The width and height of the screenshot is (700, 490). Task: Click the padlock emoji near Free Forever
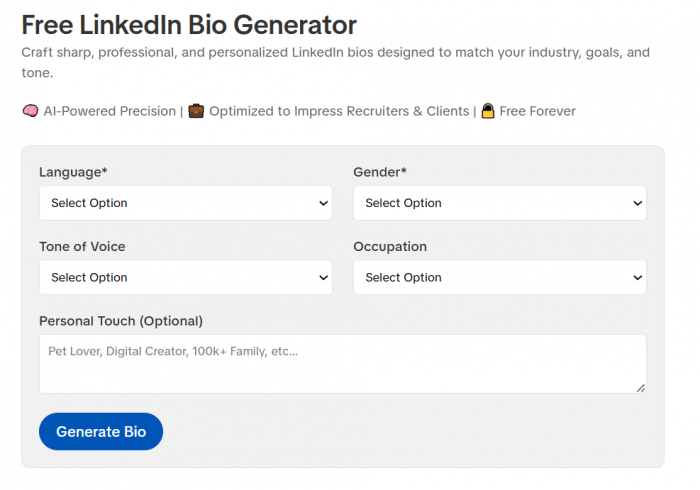[488, 111]
